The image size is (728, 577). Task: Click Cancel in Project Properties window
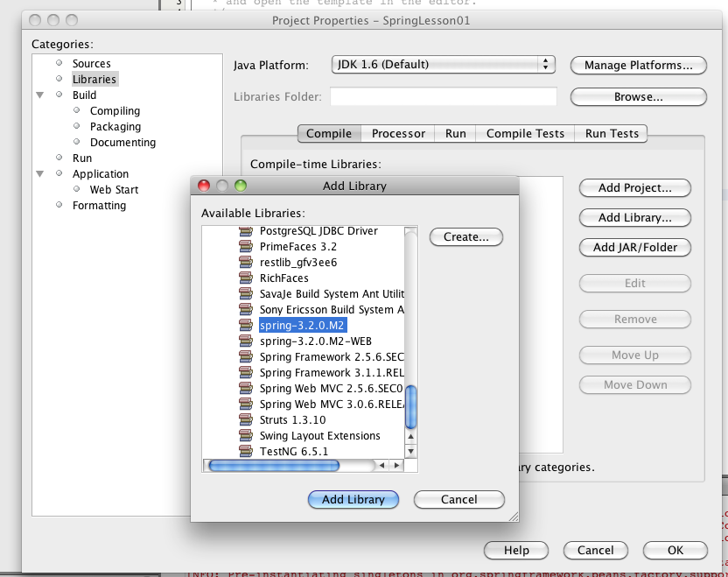[x=596, y=551]
